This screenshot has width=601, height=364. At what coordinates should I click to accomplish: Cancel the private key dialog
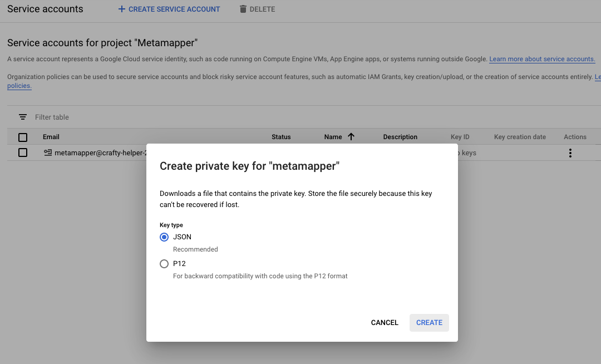pyautogui.click(x=385, y=323)
